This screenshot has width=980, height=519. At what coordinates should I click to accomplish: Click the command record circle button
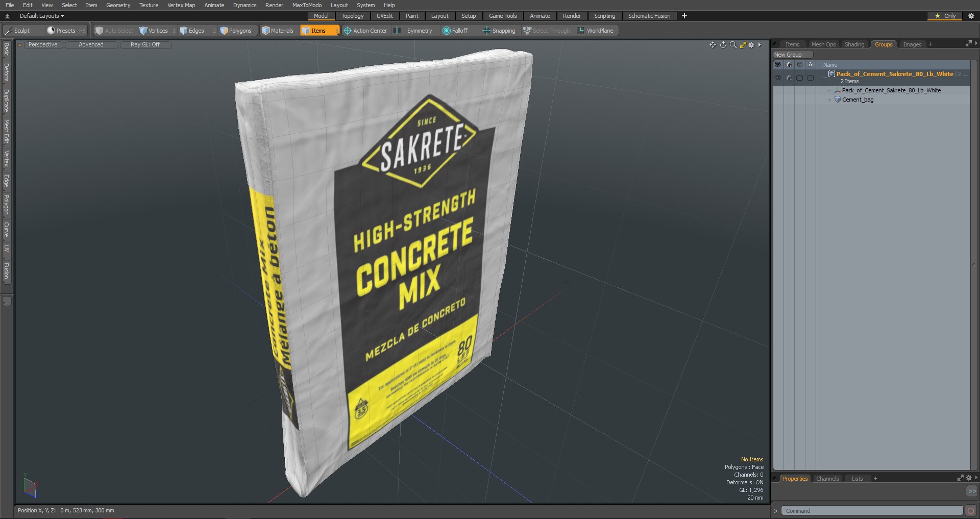click(971, 511)
